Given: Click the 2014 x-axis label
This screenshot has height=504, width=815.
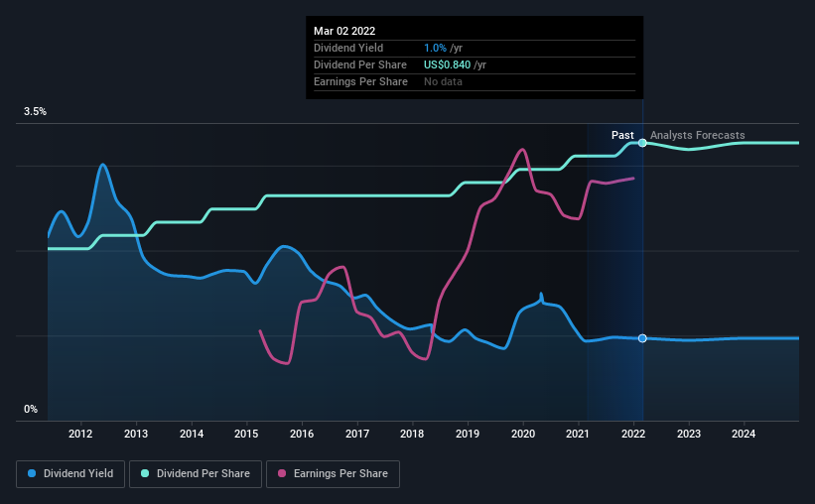Looking at the screenshot, I should [192, 434].
